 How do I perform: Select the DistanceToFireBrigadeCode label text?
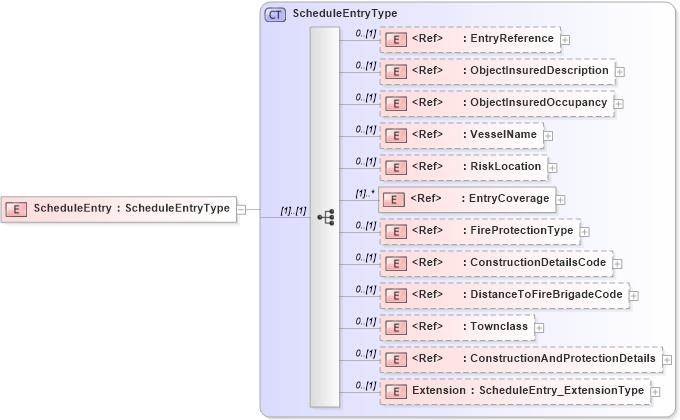[546, 294]
